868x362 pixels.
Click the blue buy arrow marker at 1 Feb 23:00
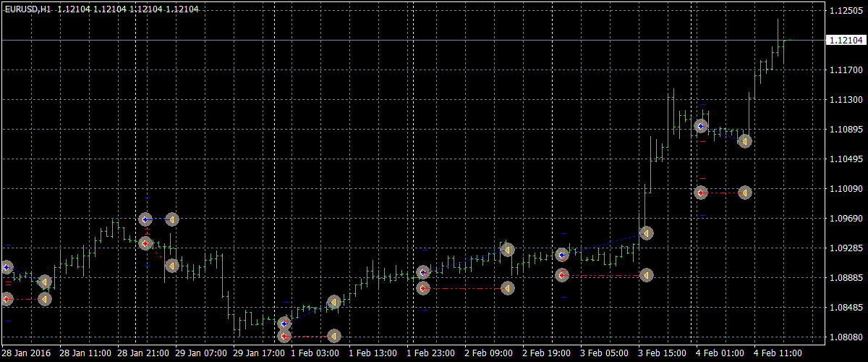424,273
